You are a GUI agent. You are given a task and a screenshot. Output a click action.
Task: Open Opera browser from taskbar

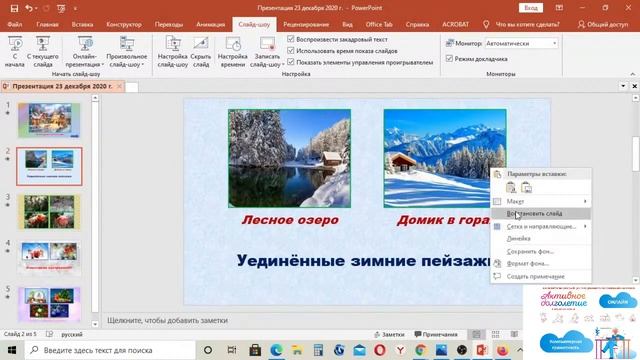(x=380, y=350)
